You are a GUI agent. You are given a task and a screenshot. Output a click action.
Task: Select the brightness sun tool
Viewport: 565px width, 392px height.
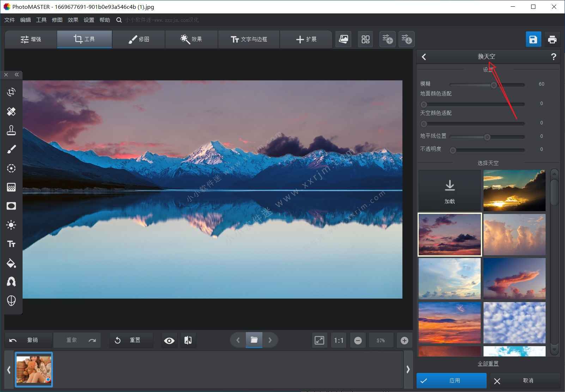(x=11, y=225)
